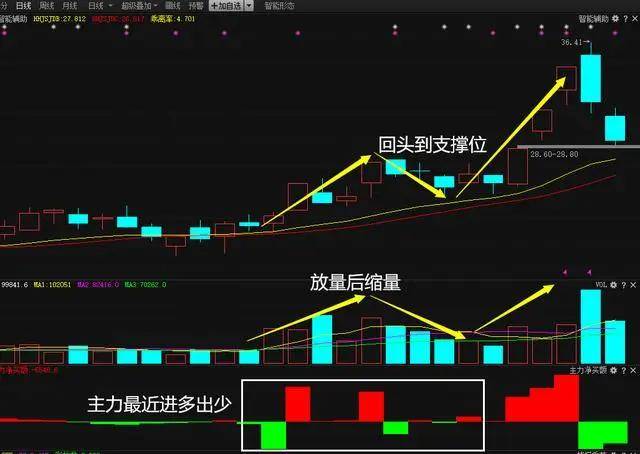Close the 主力净买额 indicator panel
Image resolution: width=640 pixels, height=454 pixels.
[x=633, y=370]
